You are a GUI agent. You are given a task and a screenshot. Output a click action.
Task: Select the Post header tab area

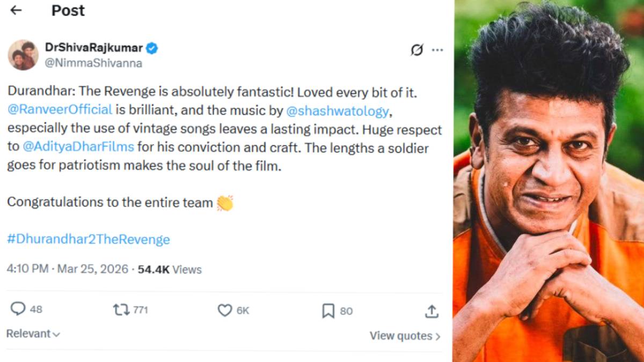(x=68, y=10)
